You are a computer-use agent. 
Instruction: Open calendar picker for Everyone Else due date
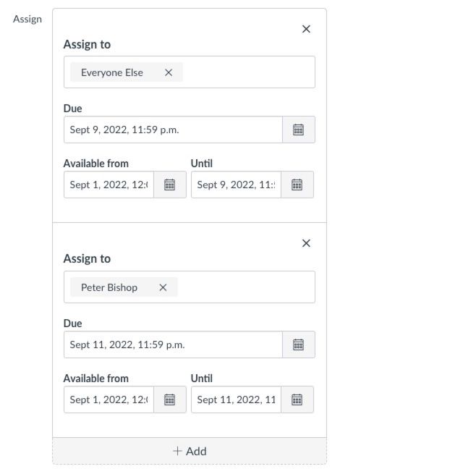(x=298, y=130)
